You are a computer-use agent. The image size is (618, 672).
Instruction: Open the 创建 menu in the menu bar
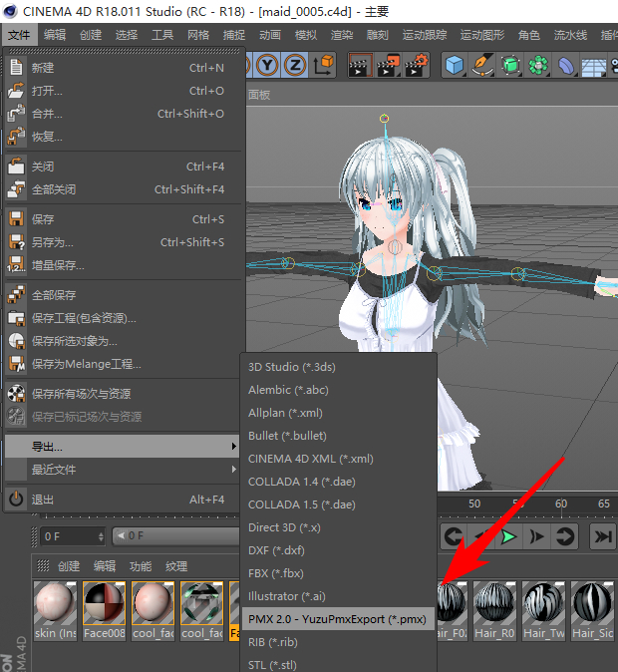point(91,35)
